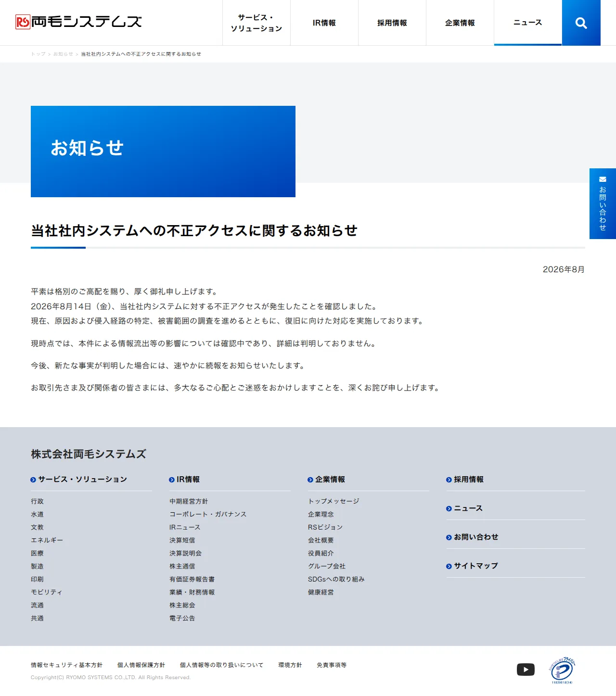Viewport: 616px width, 696px height.
Task: Open footer heading ニュース
Action: [468, 508]
